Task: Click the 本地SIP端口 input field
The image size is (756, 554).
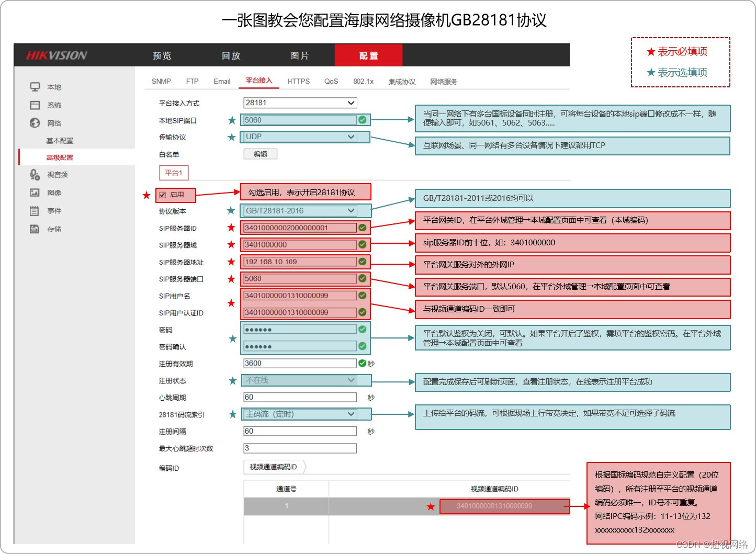Action: (300, 120)
